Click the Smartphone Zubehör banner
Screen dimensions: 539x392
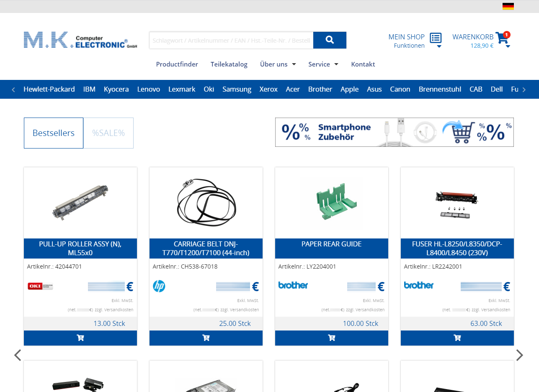(x=394, y=132)
